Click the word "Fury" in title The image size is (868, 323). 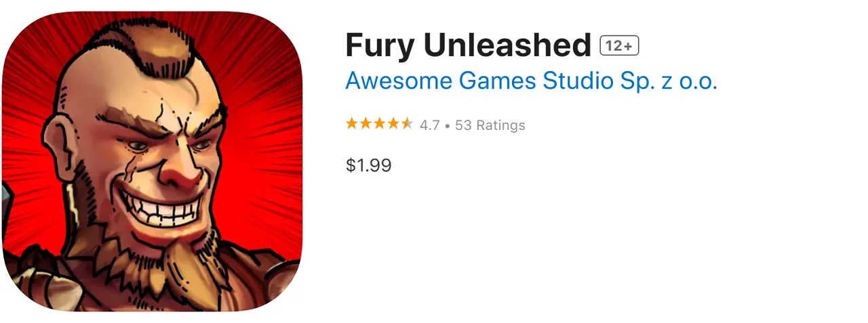pos(380,45)
